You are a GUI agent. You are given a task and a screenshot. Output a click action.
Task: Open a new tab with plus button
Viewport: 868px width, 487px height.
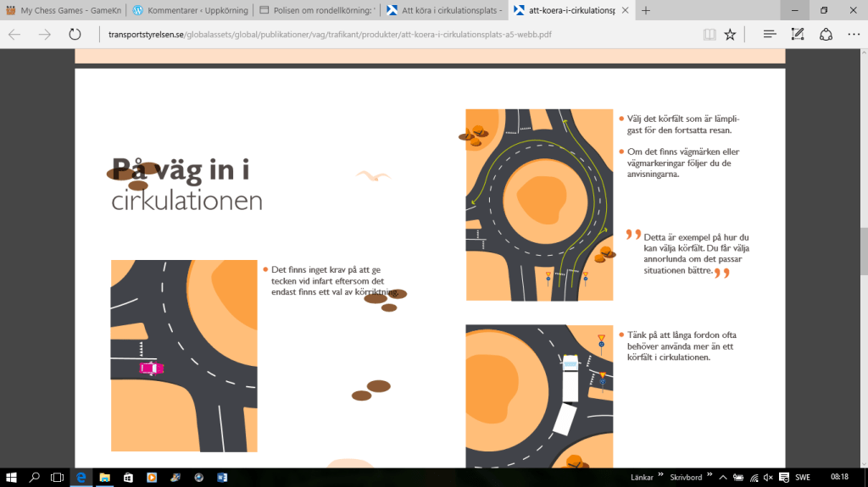tap(646, 11)
